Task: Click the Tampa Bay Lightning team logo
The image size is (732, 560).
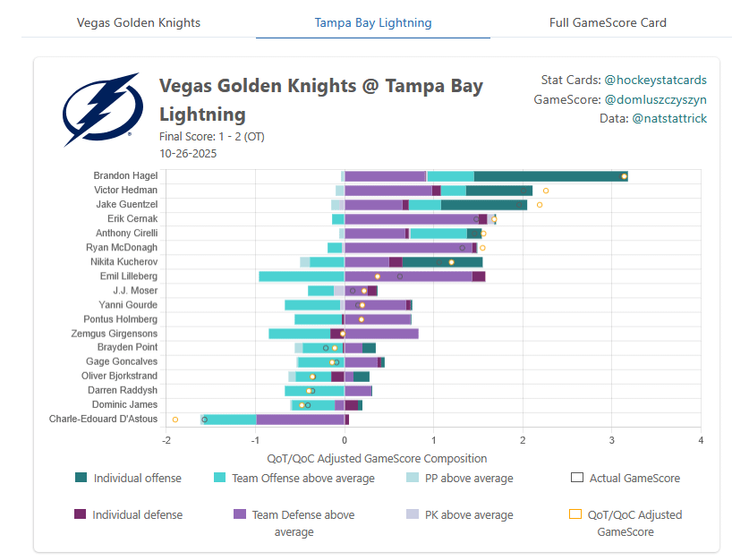Action: point(101,107)
